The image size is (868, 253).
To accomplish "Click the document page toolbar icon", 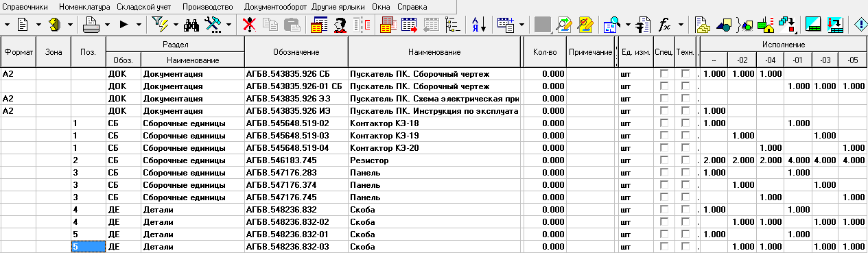I will point(23,25).
